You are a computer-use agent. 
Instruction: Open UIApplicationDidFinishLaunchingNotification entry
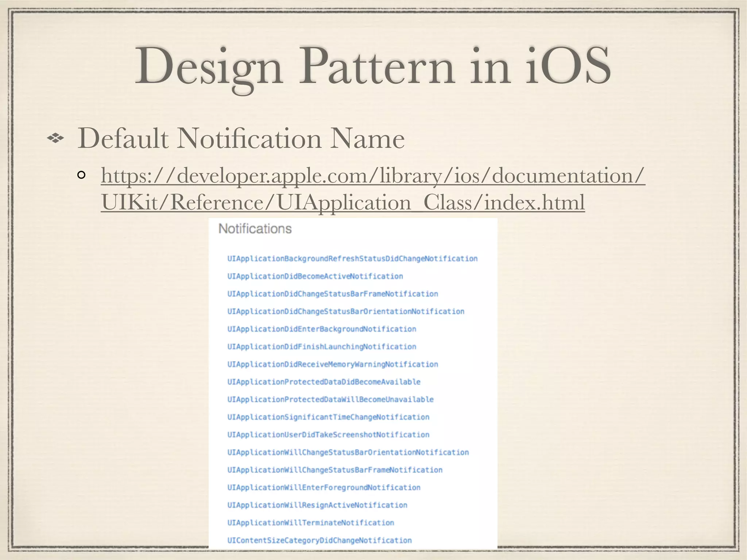(x=322, y=347)
